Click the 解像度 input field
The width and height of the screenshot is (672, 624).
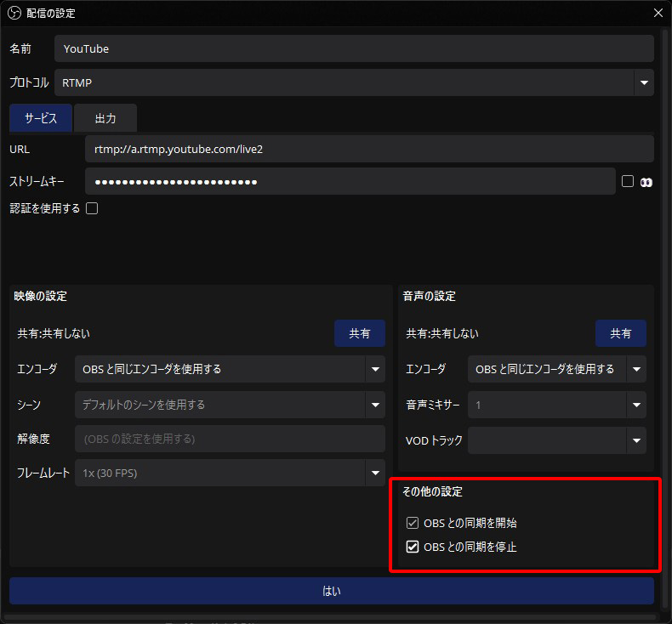point(231,439)
